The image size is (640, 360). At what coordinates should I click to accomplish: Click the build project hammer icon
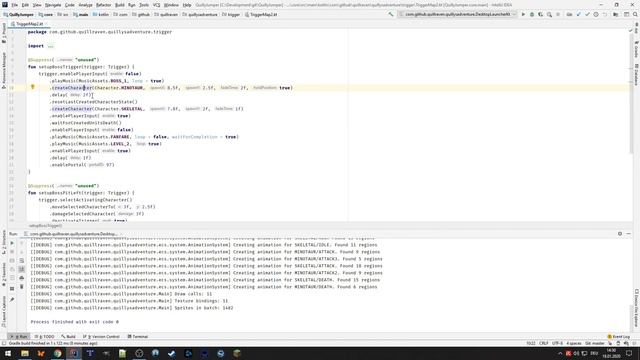tap(391, 14)
